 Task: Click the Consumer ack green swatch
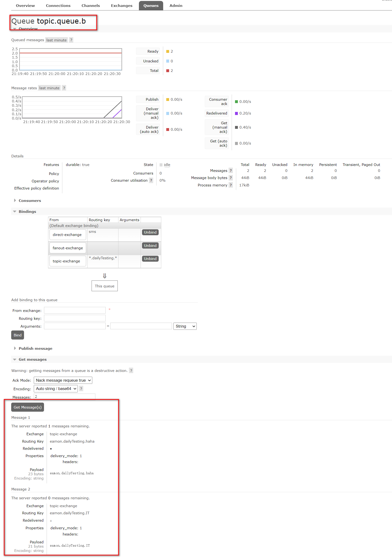coord(236,102)
